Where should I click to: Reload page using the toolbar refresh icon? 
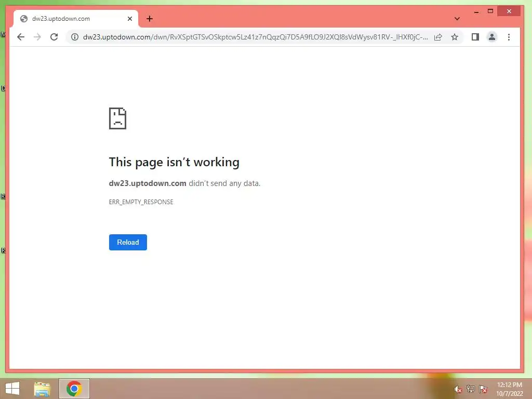(x=54, y=37)
